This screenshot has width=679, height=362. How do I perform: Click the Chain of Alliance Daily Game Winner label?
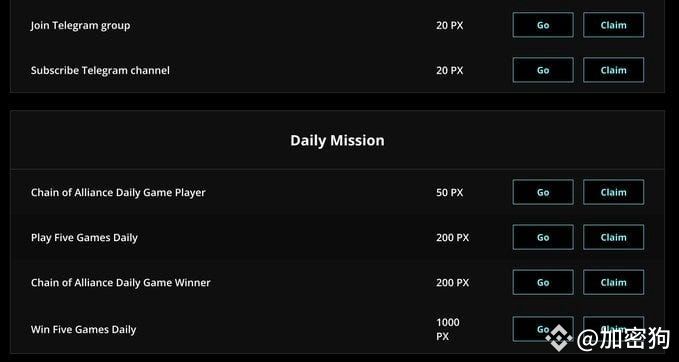120,283
